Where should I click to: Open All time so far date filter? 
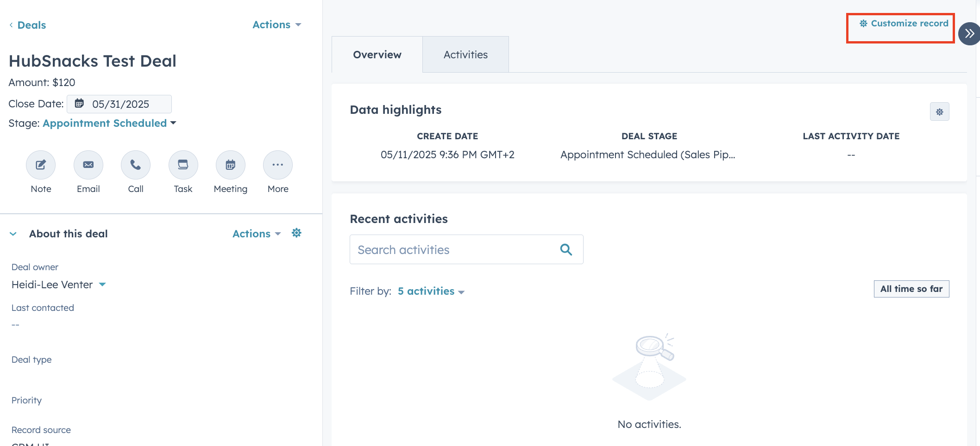pos(911,289)
